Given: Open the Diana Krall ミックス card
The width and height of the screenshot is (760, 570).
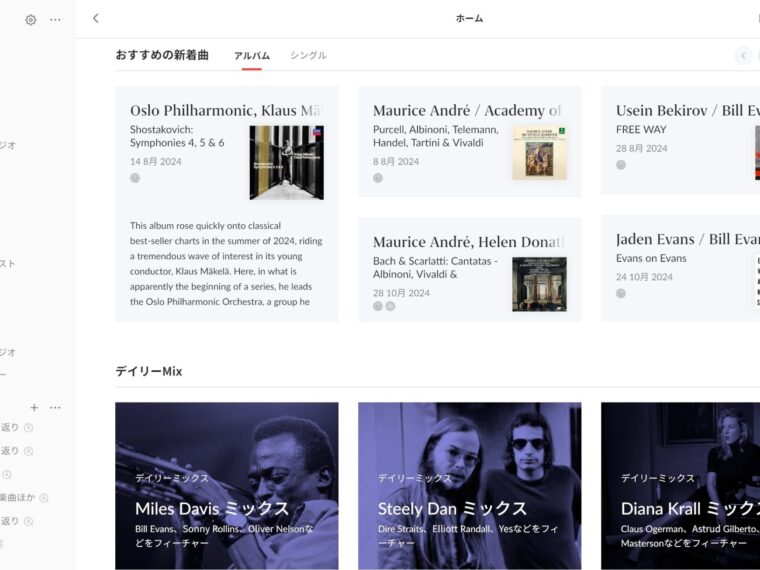Looking at the screenshot, I should pos(680,486).
